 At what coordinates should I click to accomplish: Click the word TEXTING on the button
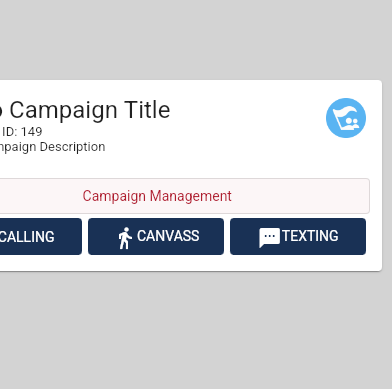coord(310,236)
